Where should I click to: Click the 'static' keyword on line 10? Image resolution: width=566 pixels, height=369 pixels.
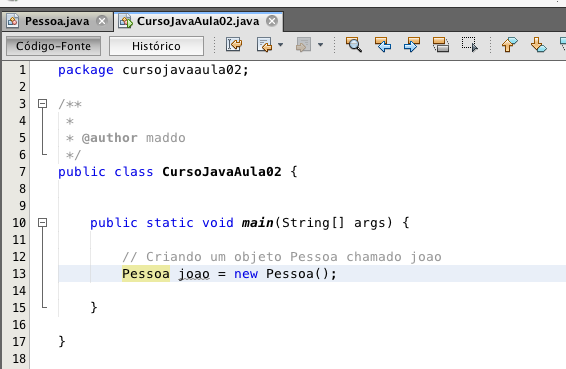tap(170, 223)
